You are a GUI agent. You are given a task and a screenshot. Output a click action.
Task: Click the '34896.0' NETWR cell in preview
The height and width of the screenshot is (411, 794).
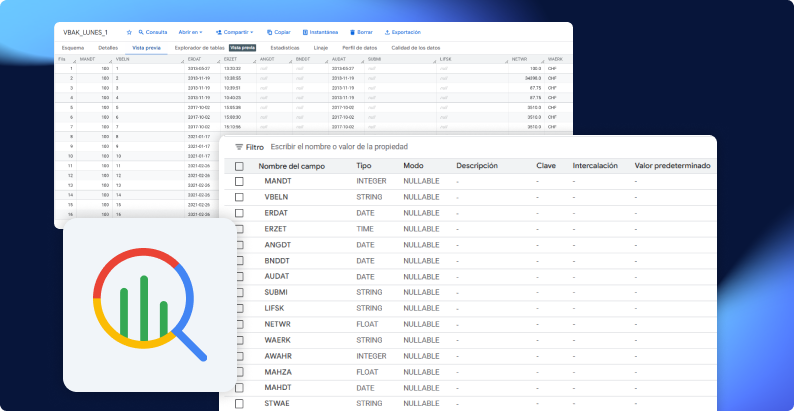coord(533,78)
